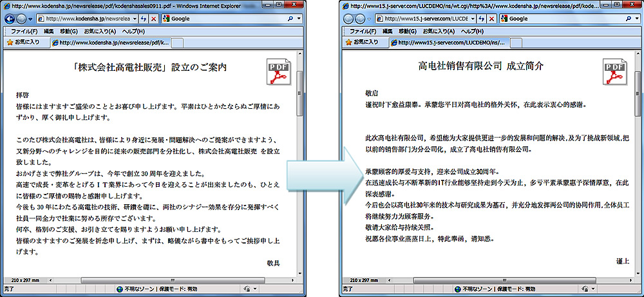Select the kodensha.jp/newsrelease page tab

tap(110, 43)
